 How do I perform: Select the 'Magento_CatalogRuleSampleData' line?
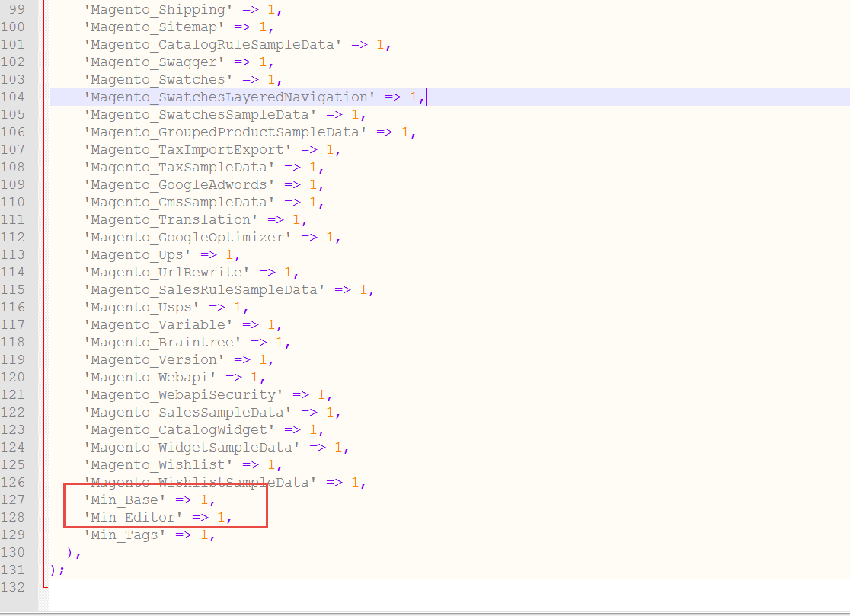click(x=238, y=44)
